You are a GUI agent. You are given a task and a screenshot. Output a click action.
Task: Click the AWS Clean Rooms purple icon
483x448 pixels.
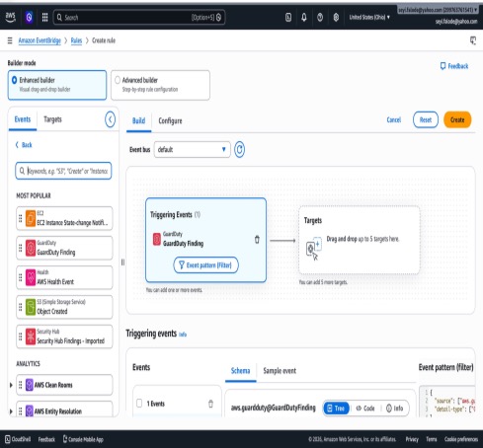(30, 385)
